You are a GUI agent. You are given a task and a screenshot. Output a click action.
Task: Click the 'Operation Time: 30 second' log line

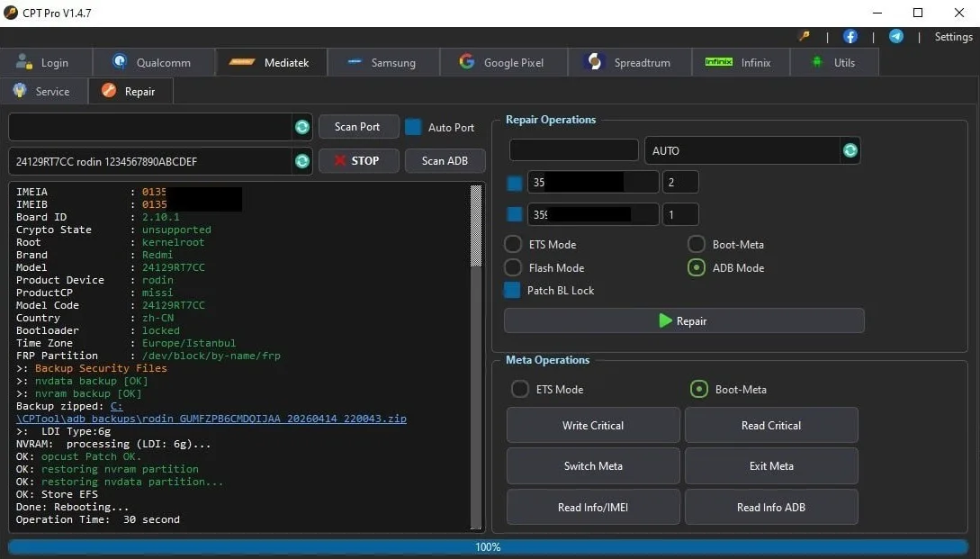pyautogui.click(x=98, y=519)
